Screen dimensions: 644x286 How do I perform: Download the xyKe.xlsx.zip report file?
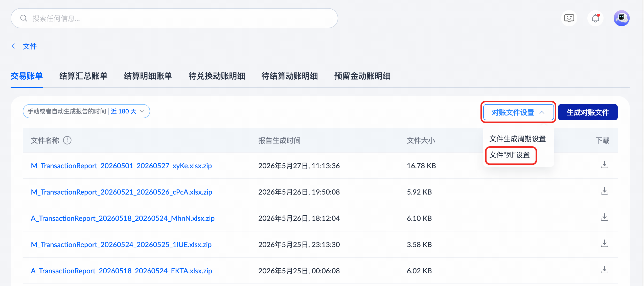[x=604, y=165]
